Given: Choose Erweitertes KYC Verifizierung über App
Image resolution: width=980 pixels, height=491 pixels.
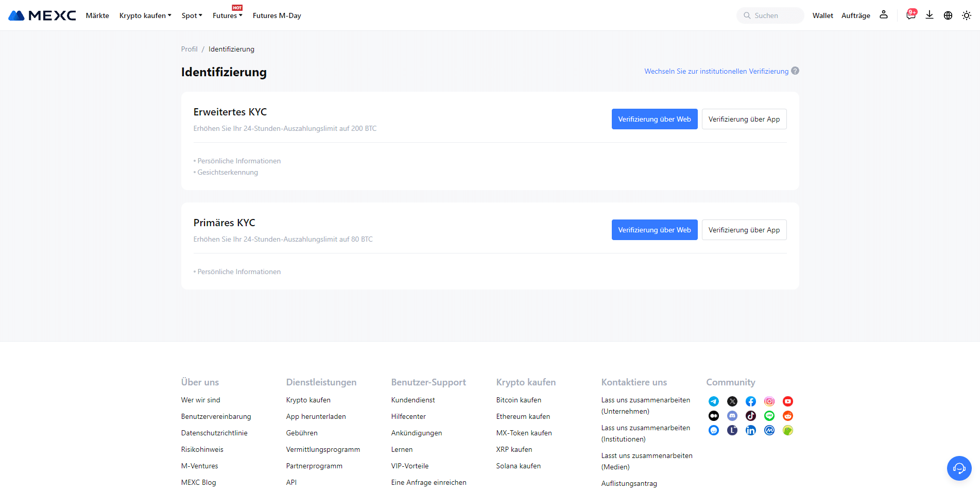Looking at the screenshot, I should 744,119.
